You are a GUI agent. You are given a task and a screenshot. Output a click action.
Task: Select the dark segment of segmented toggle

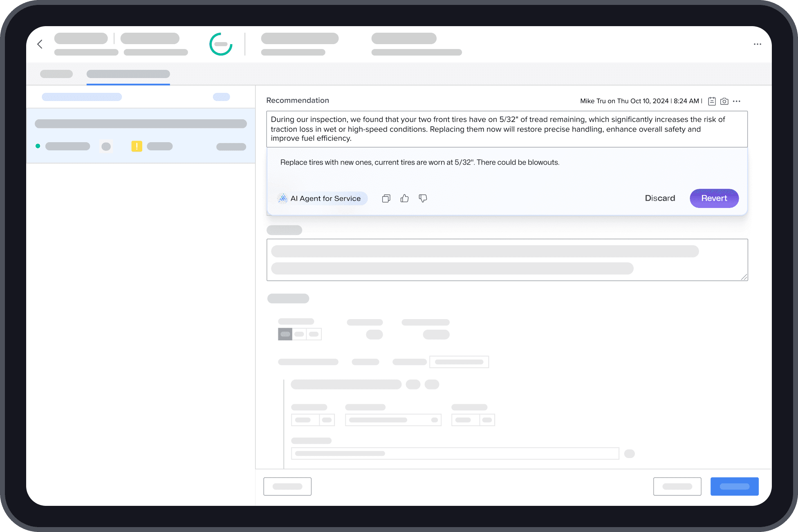click(285, 334)
